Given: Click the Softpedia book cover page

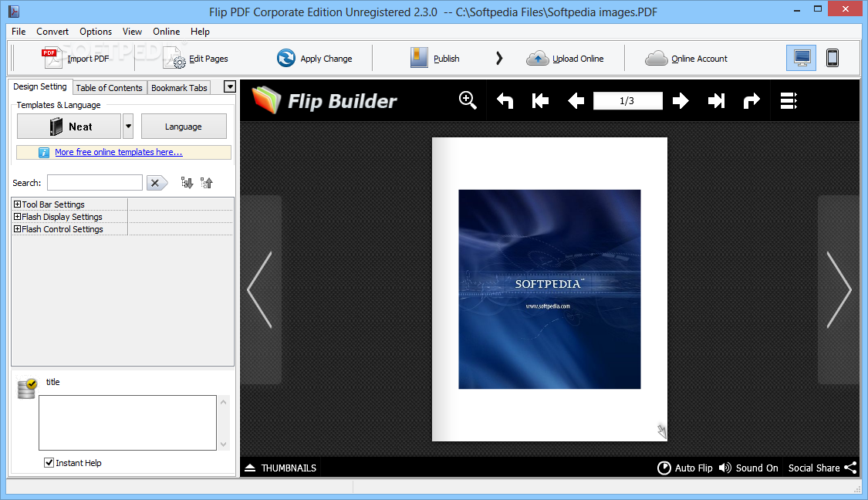Looking at the screenshot, I should pos(549,289).
